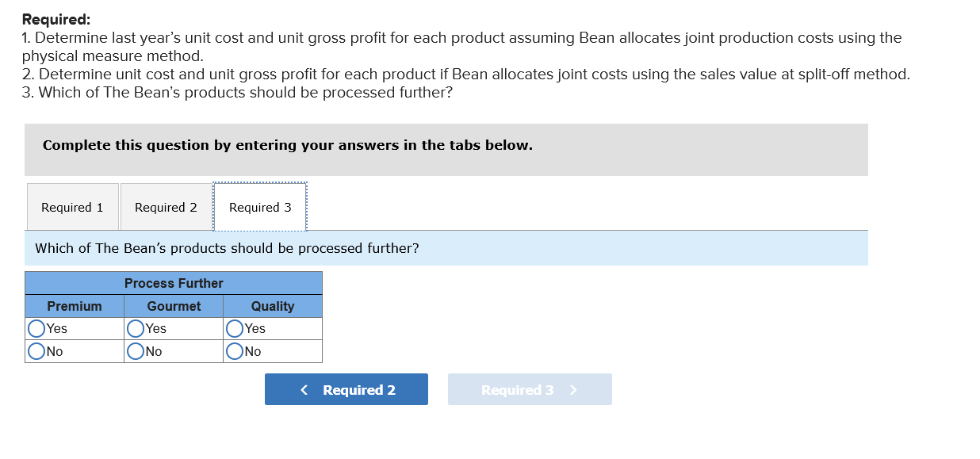
Task: Click the Required 2 back button
Action: 346,389
